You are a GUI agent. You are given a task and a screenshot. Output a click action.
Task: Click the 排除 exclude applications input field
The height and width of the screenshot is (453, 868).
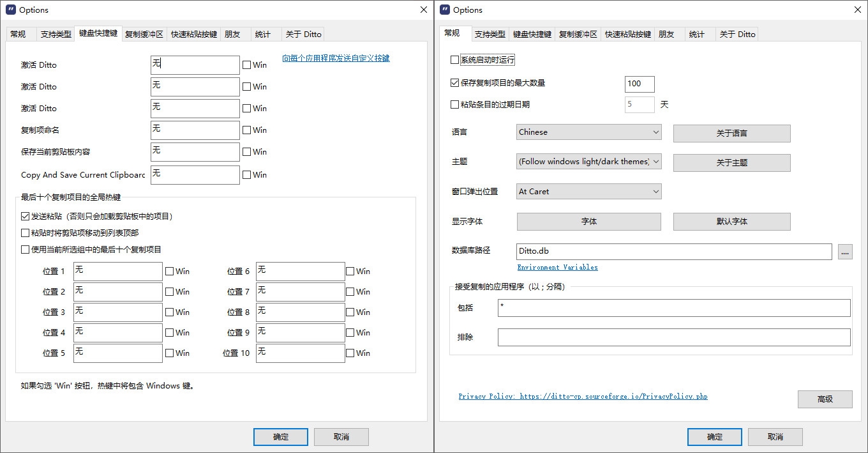click(x=673, y=337)
